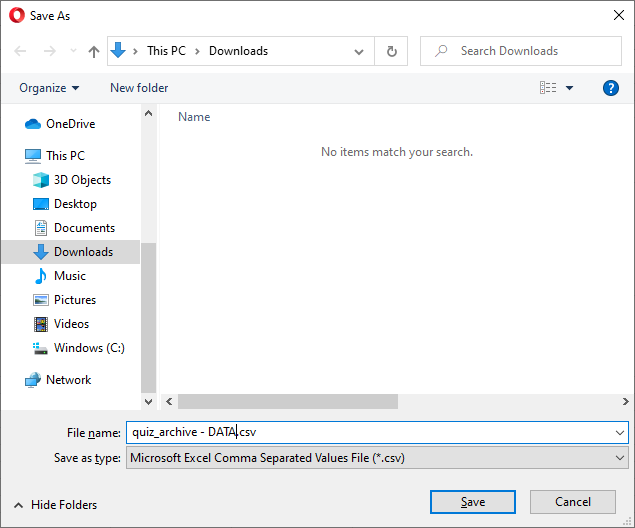Open the Help question mark icon
This screenshot has height=528, width=635.
[x=611, y=88]
